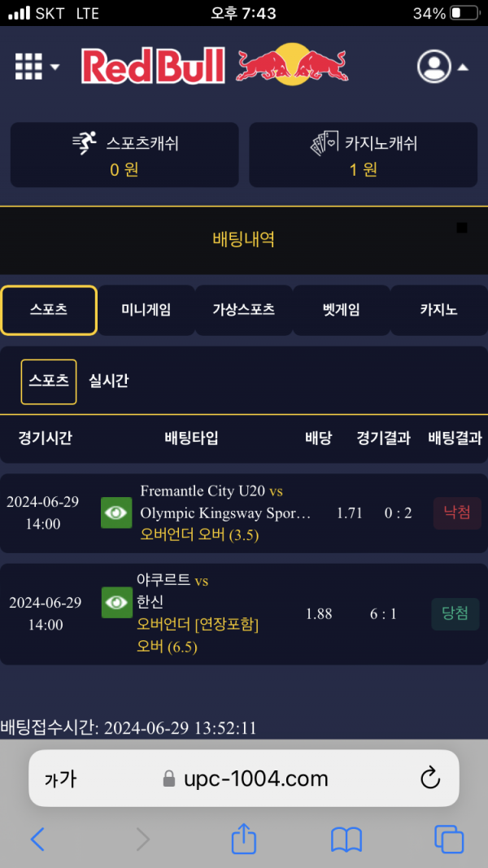The image size is (488, 868).
Task: Open the Safari tabs overview icon
Action: [448, 840]
